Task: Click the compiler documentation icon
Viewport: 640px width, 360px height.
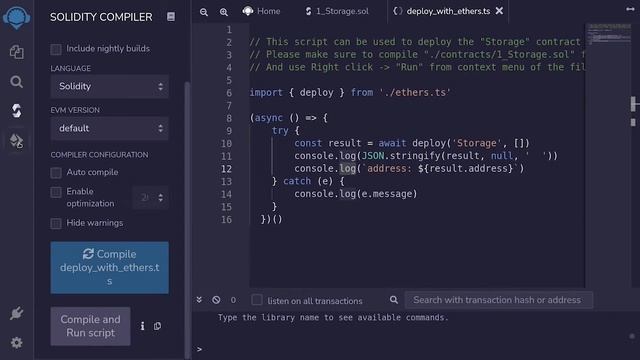Action: (171, 16)
